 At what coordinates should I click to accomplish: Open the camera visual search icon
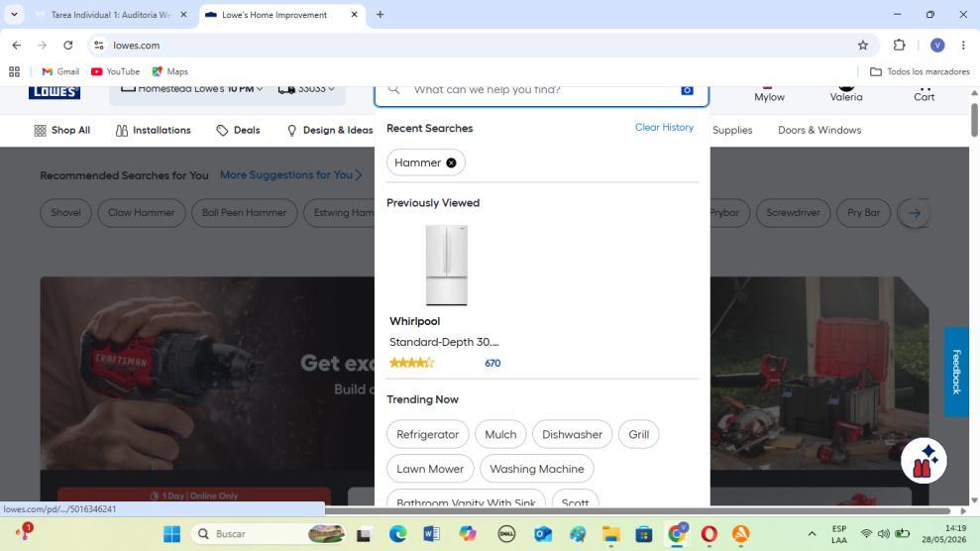687,90
